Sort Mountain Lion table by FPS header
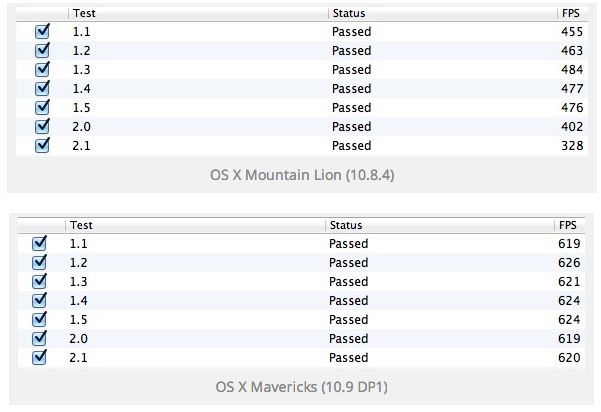The height and width of the screenshot is (412, 601). [x=573, y=14]
